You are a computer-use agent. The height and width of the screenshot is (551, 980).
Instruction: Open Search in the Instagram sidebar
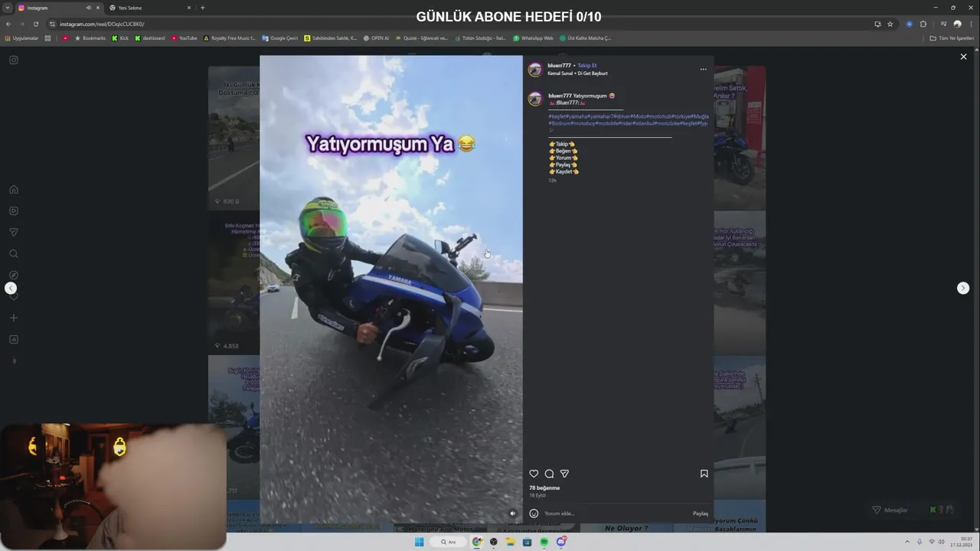click(x=14, y=254)
